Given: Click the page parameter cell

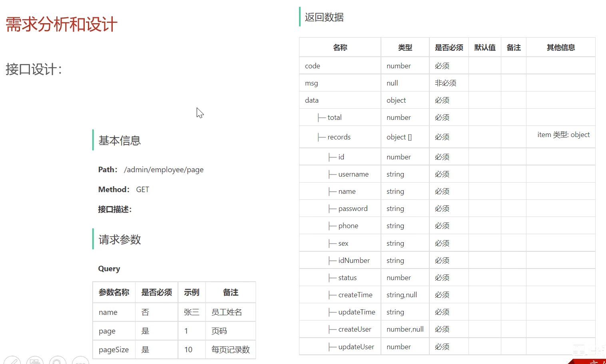Looking at the screenshot, I should pyautogui.click(x=114, y=331).
